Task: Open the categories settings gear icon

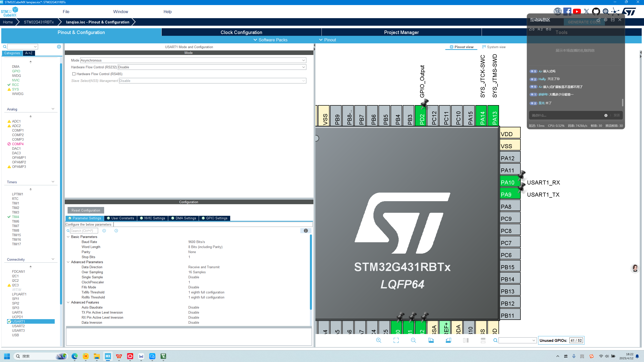Action: tap(59, 47)
